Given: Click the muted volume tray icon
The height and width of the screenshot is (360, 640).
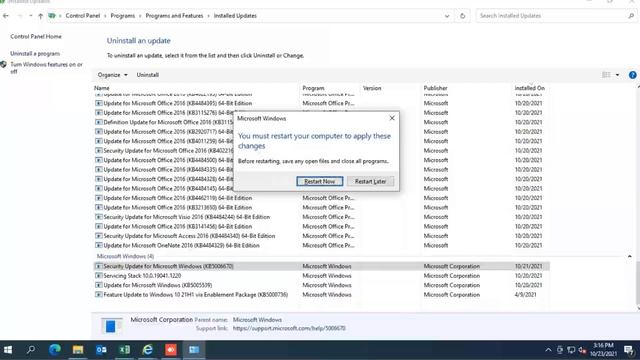Looking at the screenshot, I should tap(582, 350).
